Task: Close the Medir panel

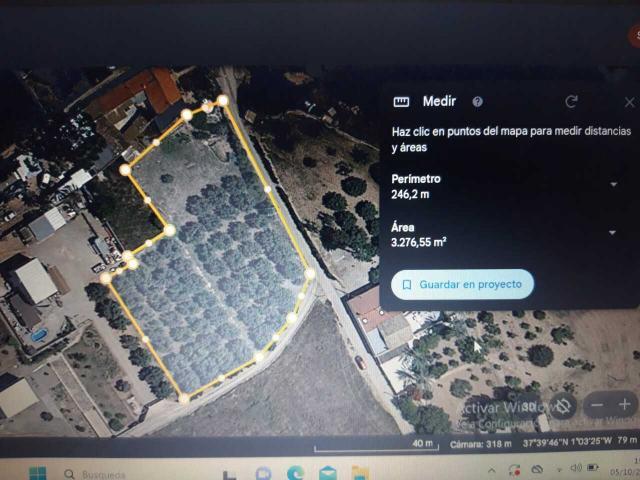Action: click(629, 102)
